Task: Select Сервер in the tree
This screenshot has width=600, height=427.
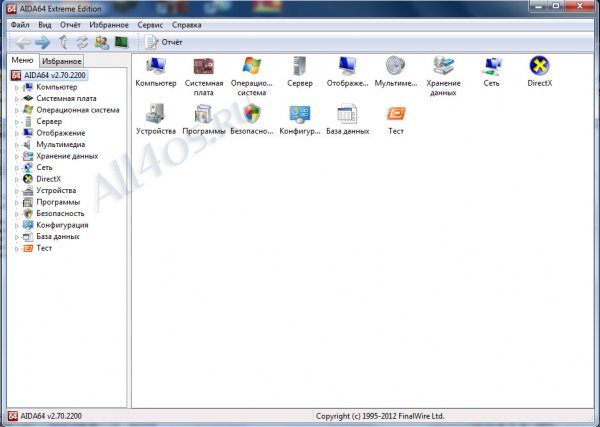Action: click(49, 121)
